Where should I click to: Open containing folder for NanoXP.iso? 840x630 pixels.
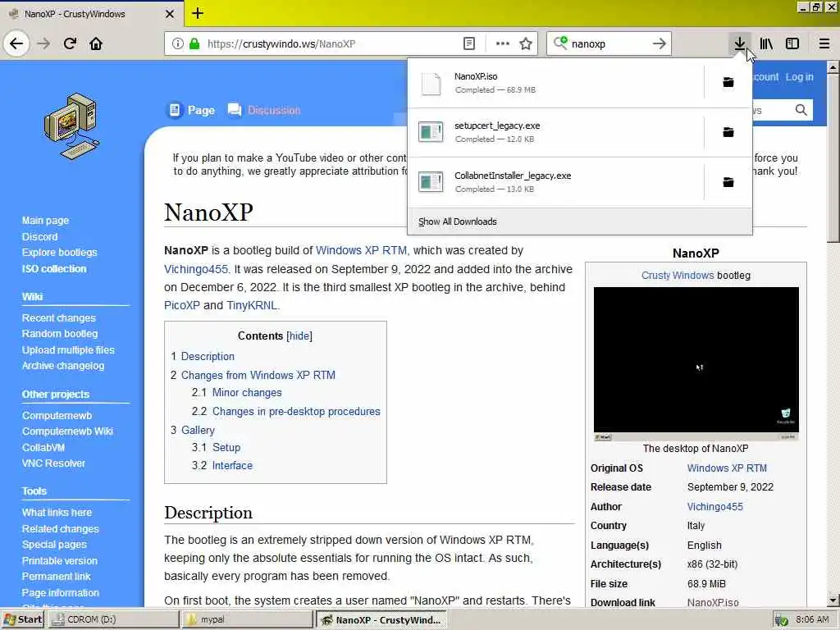(x=728, y=83)
